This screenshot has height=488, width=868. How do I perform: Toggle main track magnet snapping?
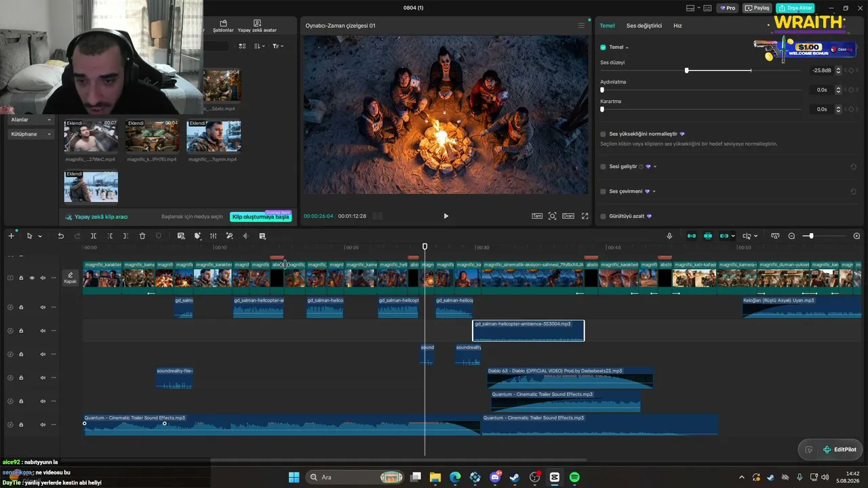click(691, 236)
